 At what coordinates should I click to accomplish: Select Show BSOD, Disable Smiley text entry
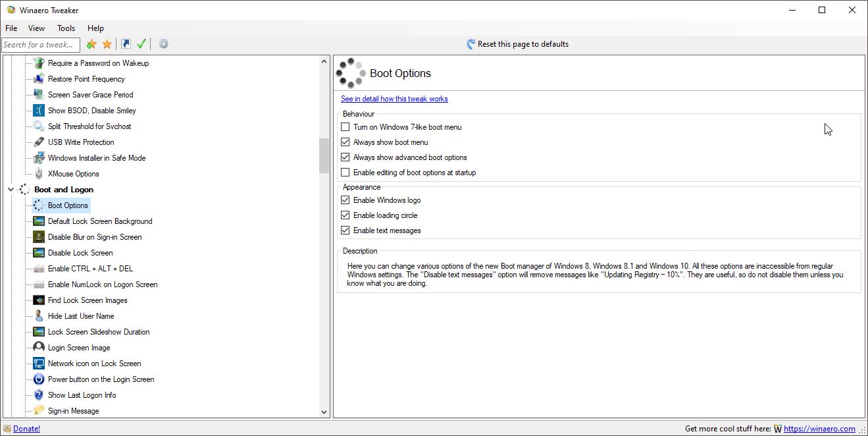pyautogui.click(x=92, y=111)
